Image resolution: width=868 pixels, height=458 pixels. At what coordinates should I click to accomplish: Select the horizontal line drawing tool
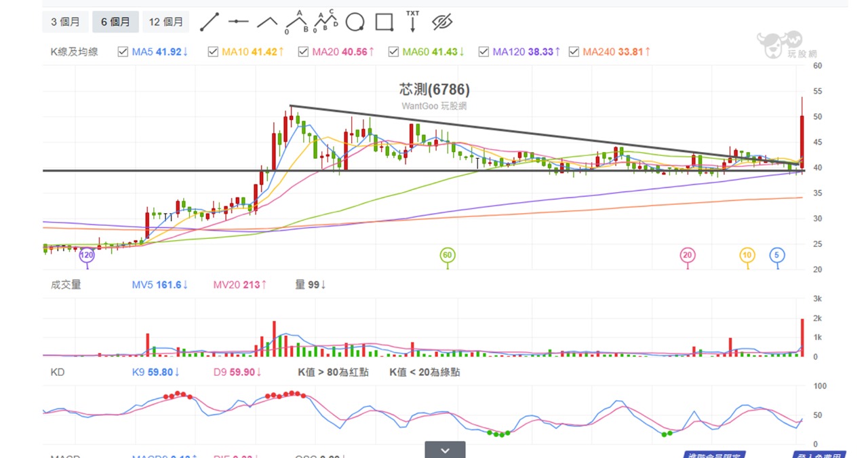pos(238,22)
